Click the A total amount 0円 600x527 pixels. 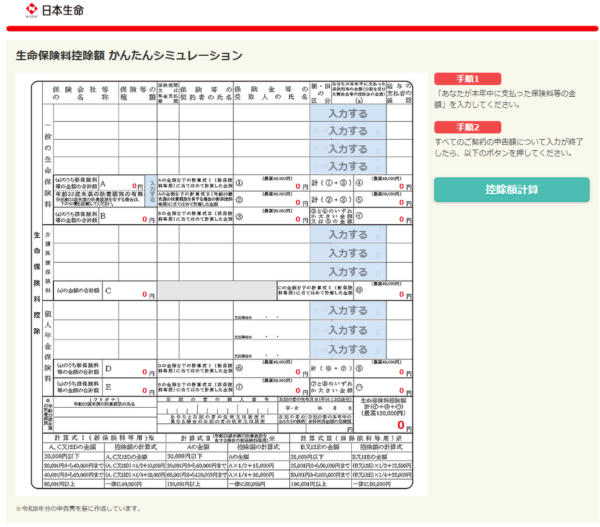click(137, 186)
